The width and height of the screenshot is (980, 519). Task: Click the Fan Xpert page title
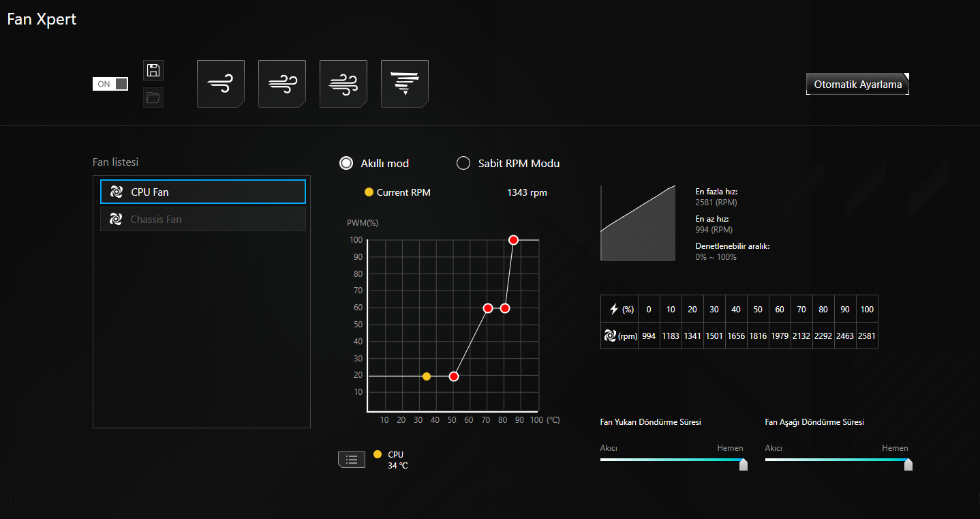pos(42,19)
